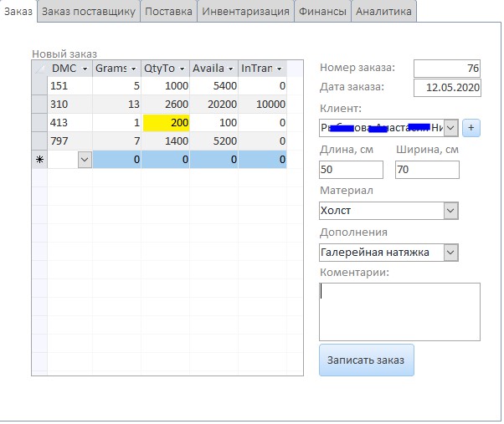This screenshot has height=424, width=504.
Task: Click Availa cell 5400
Action: point(214,85)
